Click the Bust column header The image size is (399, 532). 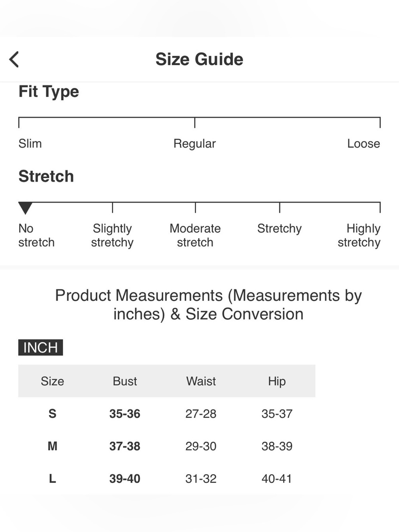tap(125, 381)
